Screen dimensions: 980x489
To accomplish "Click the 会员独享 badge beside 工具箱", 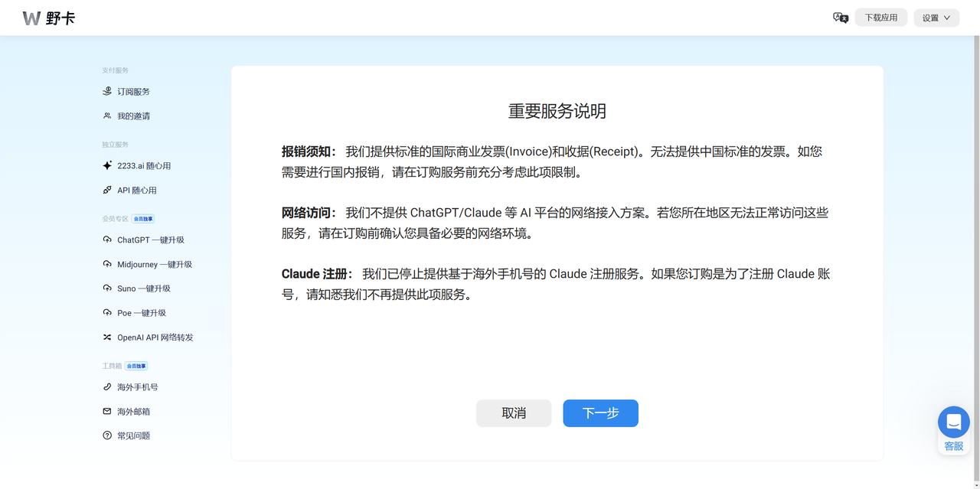I will click(x=136, y=366).
